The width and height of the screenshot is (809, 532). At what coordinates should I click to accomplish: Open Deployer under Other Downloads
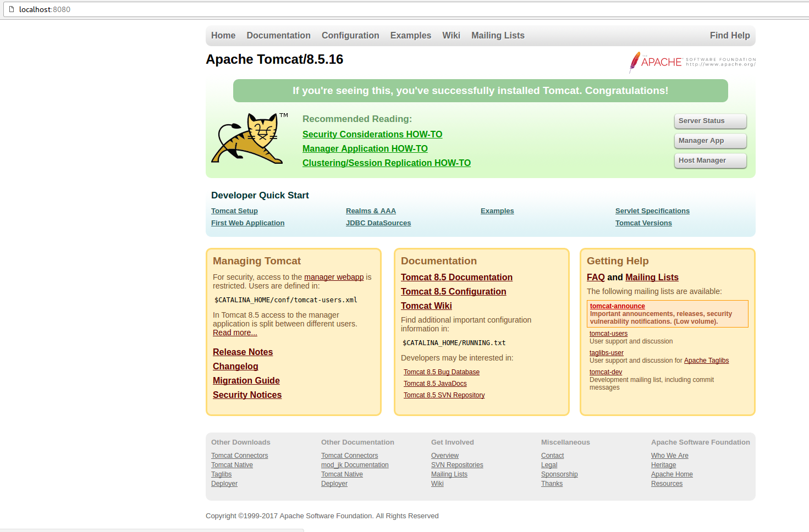pos(224,484)
